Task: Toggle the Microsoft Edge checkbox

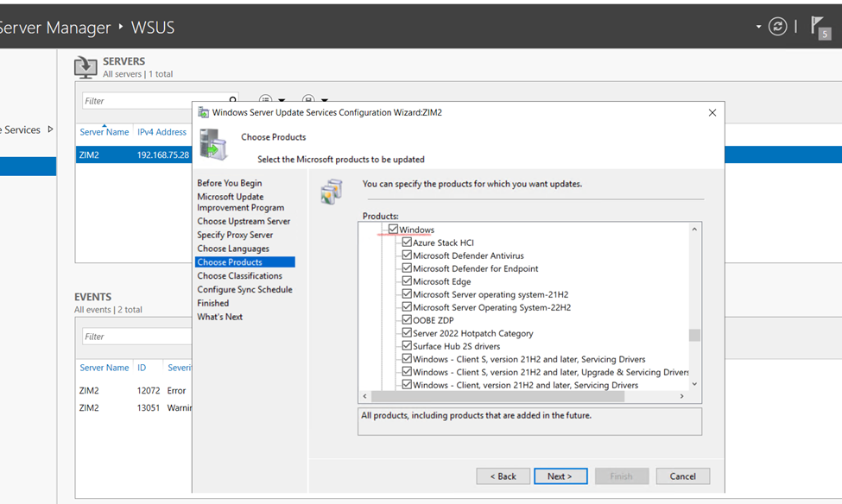Action: click(x=407, y=281)
